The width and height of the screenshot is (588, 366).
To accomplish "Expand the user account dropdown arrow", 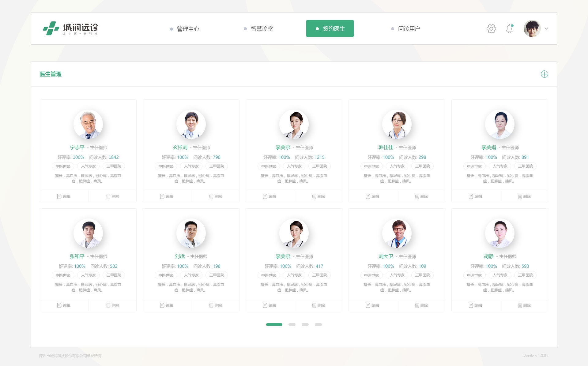I will coord(546,29).
